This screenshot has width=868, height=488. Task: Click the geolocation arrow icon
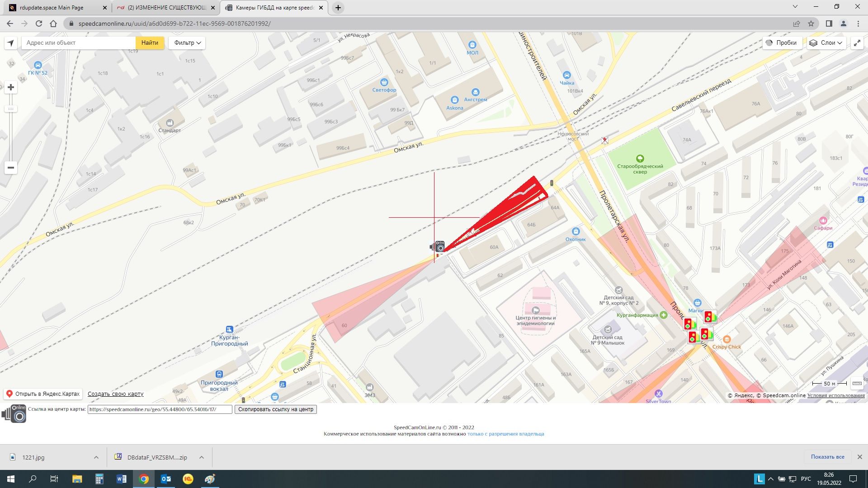(x=11, y=43)
